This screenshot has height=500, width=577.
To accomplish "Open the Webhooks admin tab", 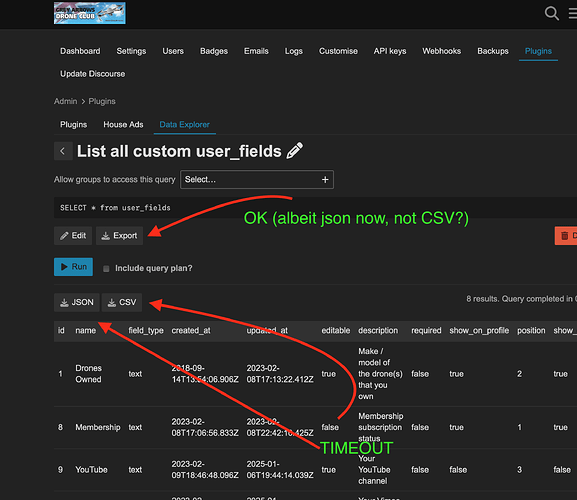I will click(x=442, y=51).
